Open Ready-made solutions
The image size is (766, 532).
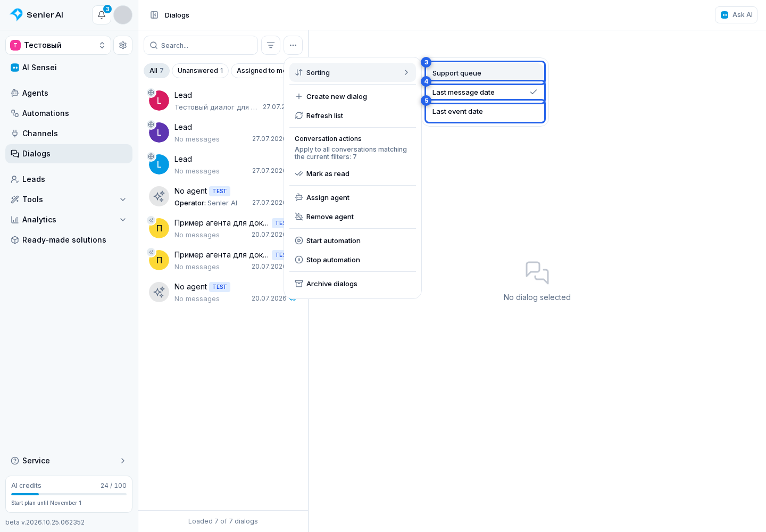pos(69,240)
